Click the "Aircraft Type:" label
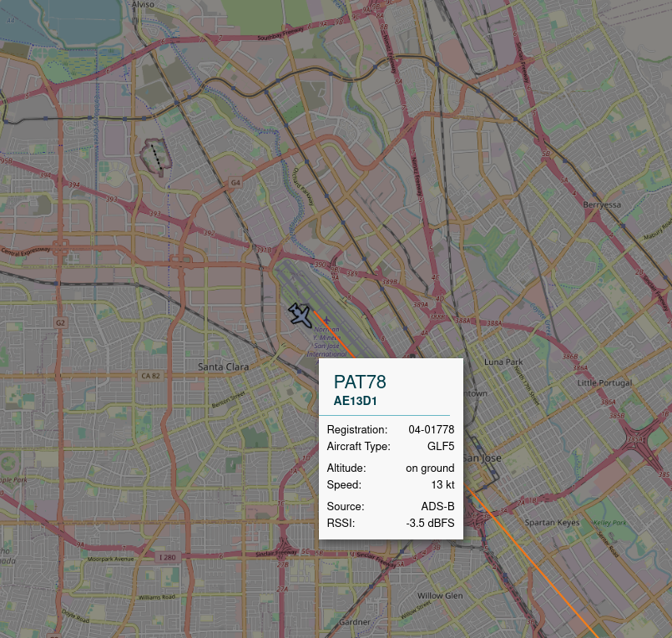This screenshot has height=638, width=672. point(359,446)
